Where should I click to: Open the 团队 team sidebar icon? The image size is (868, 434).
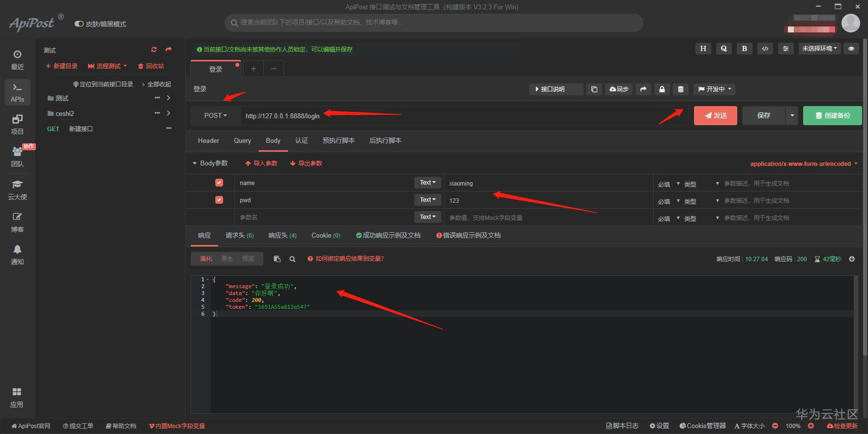17,157
